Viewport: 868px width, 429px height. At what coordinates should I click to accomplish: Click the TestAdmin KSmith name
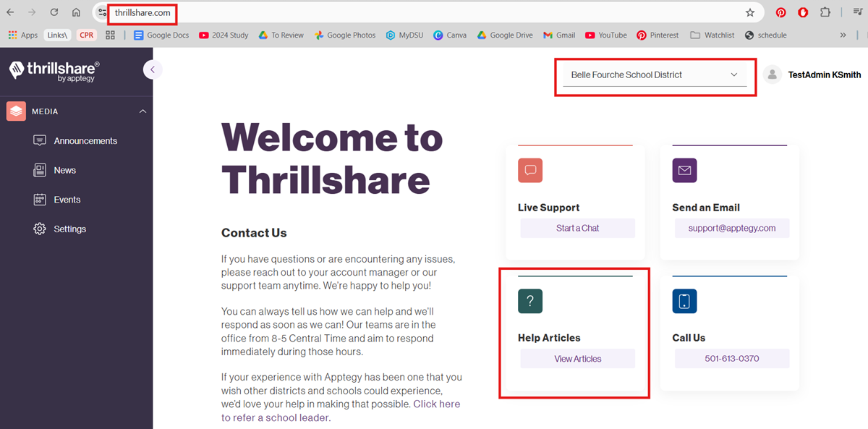[x=825, y=75]
